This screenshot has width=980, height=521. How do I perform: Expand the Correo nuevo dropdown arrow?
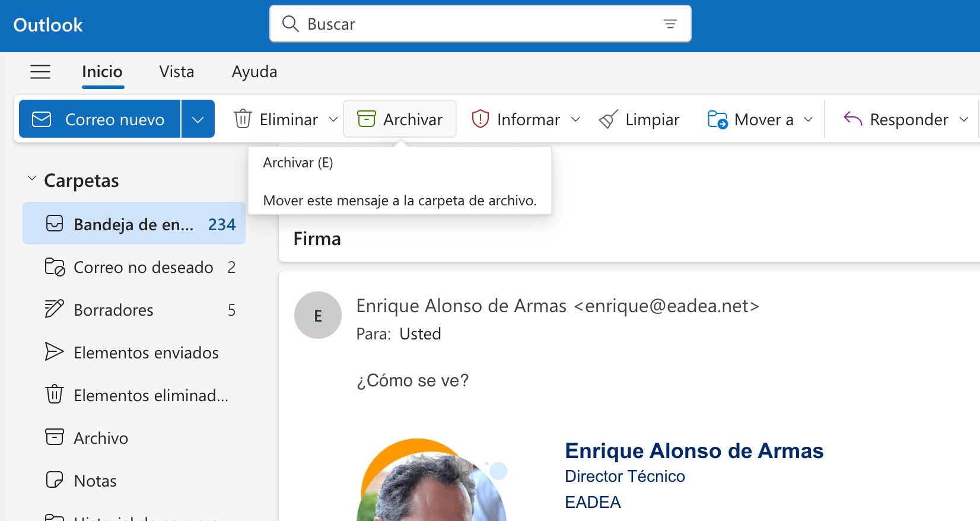(x=198, y=119)
